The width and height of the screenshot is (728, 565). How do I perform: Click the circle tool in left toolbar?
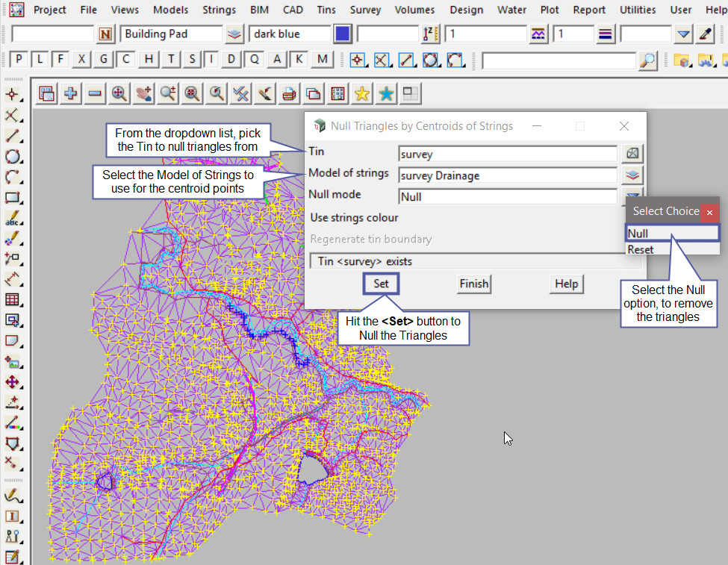[12, 157]
